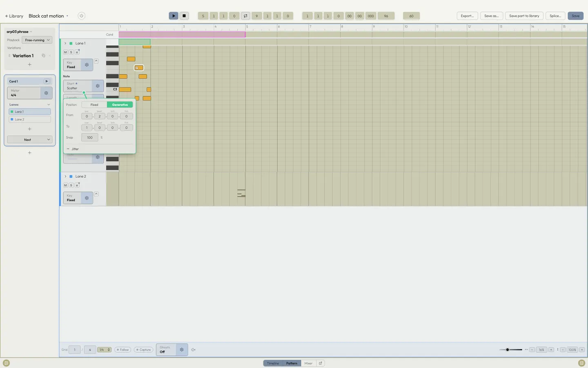
Task: Open Lane 2 Key Fixed gear settings
Action: (87, 198)
